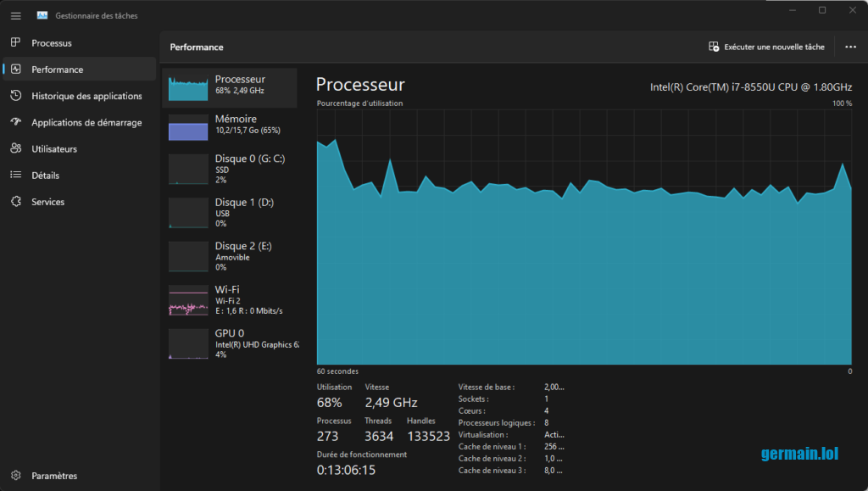The width and height of the screenshot is (868, 491).
Task: Select Disque 1 (D:) USB entry
Action: (x=230, y=213)
